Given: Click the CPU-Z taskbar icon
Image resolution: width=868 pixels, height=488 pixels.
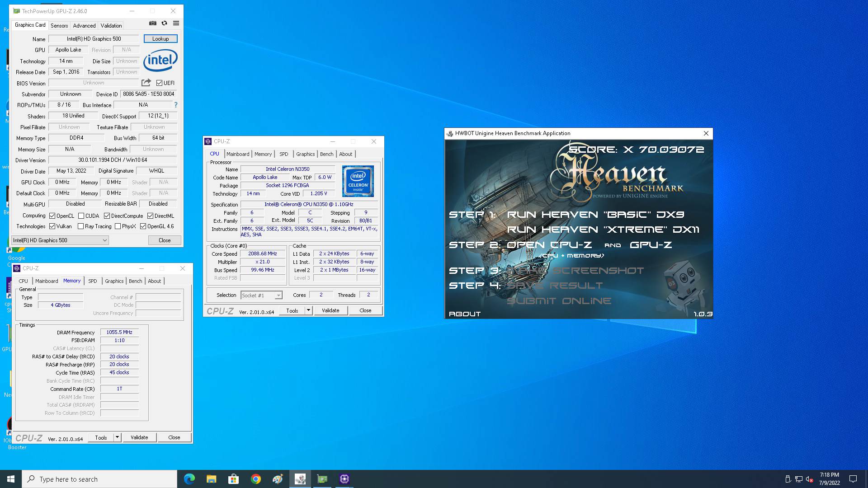Looking at the screenshot, I should click(344, 479).
